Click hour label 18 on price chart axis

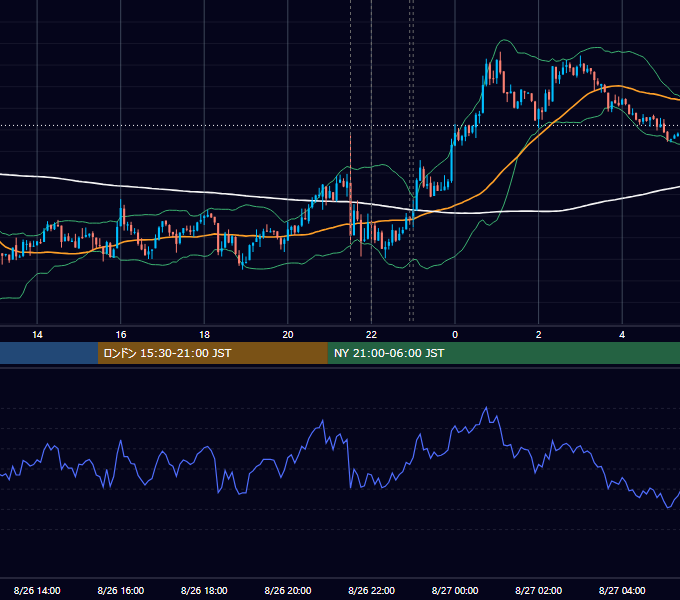point(204,335)
